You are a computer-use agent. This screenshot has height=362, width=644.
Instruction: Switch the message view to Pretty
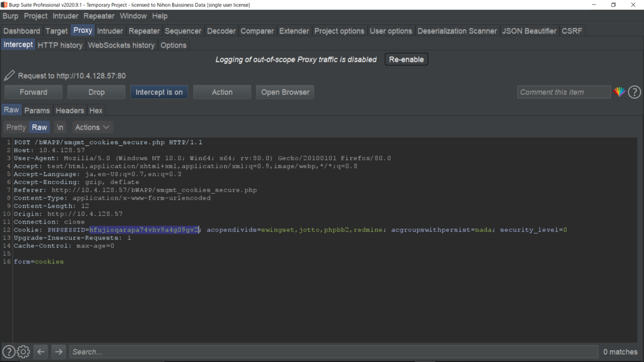pyautogui.click(x=16, y=127)
